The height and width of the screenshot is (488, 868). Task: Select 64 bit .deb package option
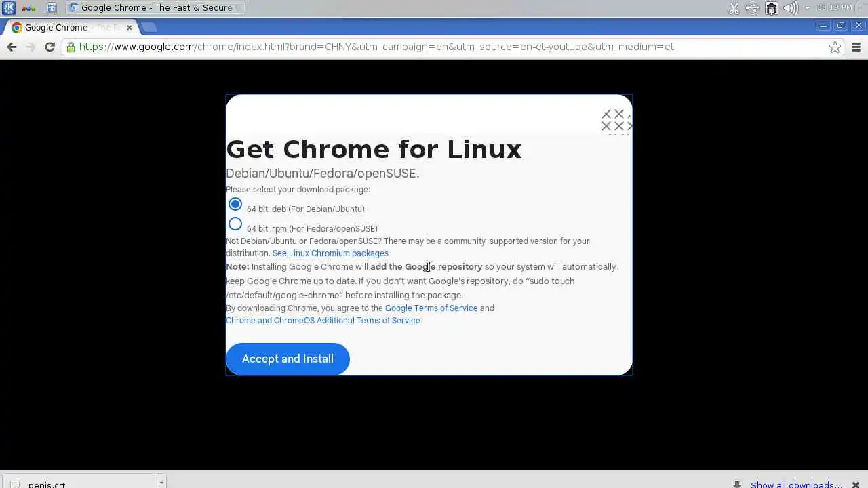[235, 204]
